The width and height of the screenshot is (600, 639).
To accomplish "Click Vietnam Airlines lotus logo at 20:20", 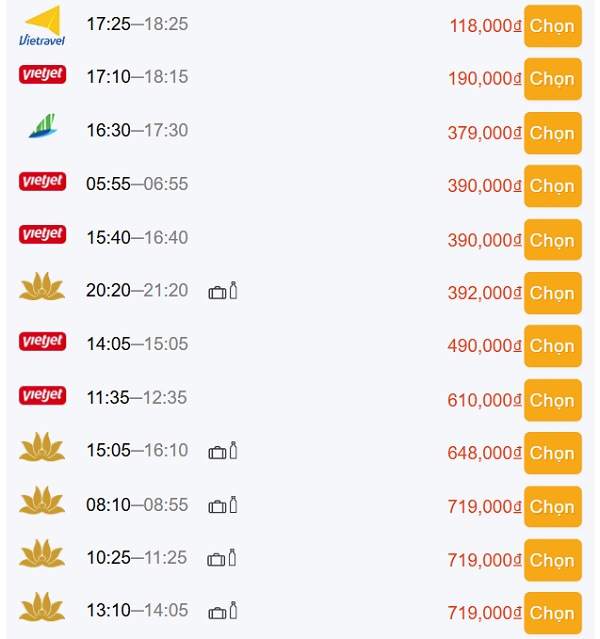I will click(42, 286).
